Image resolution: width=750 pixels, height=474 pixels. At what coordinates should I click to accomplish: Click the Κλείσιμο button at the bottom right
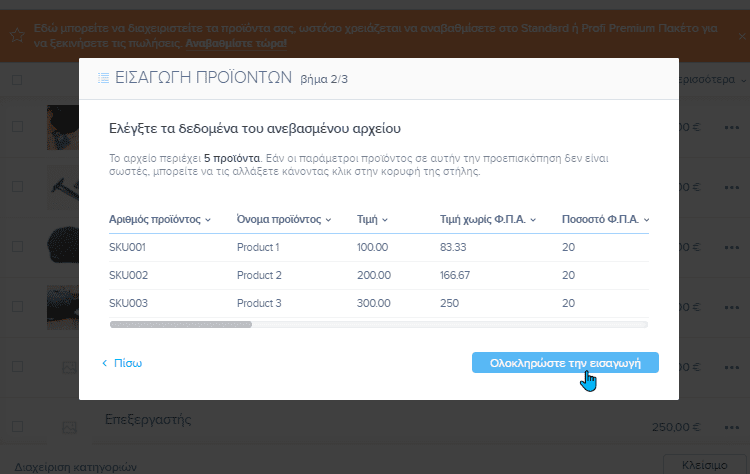pyautogui.click(x=704, y=465)
